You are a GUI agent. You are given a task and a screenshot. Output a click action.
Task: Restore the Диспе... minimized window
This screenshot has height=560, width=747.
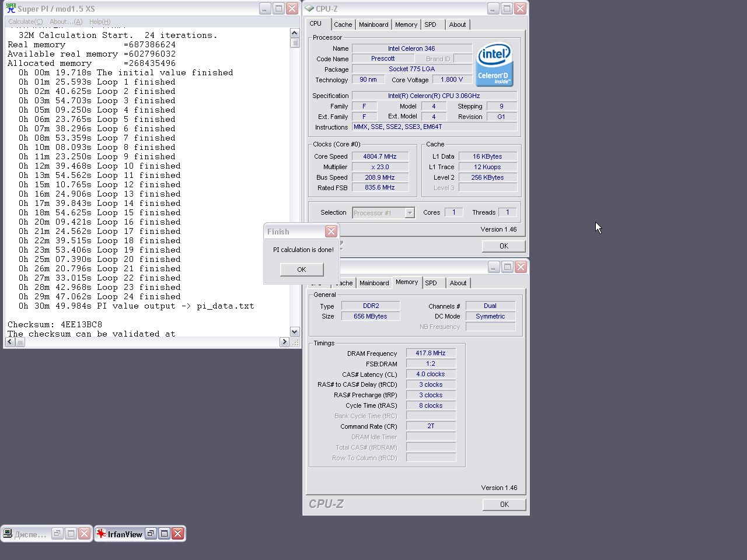(57, 533)
